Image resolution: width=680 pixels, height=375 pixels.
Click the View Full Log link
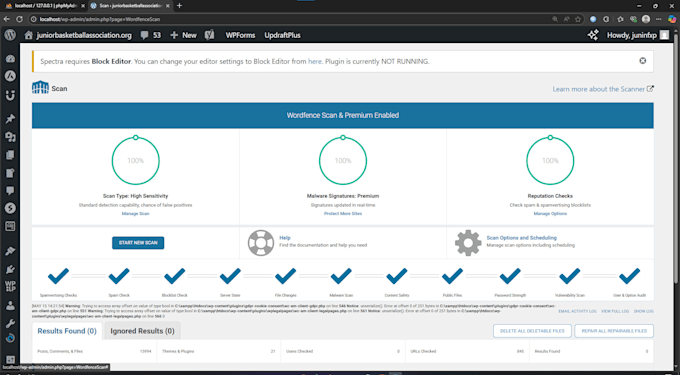[x=615, y=311]
